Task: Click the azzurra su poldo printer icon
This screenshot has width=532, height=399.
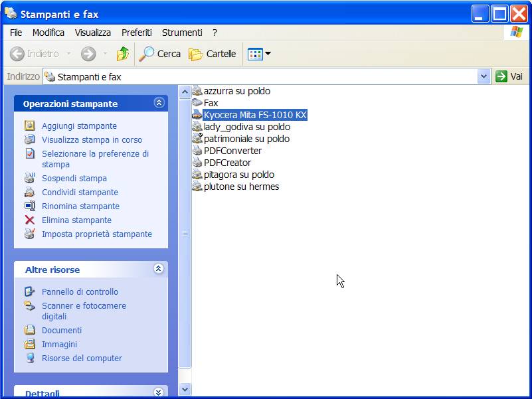Action: coord(197,90)
